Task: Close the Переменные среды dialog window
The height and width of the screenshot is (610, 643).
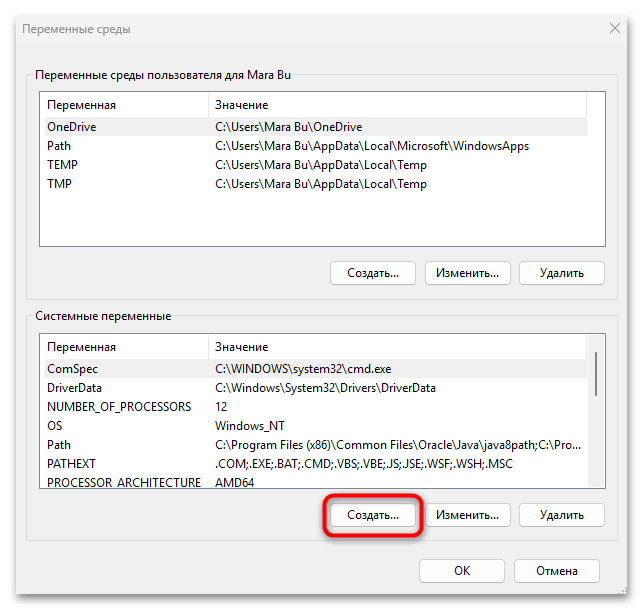Action: pyautogui.click(x=615, y=29)
